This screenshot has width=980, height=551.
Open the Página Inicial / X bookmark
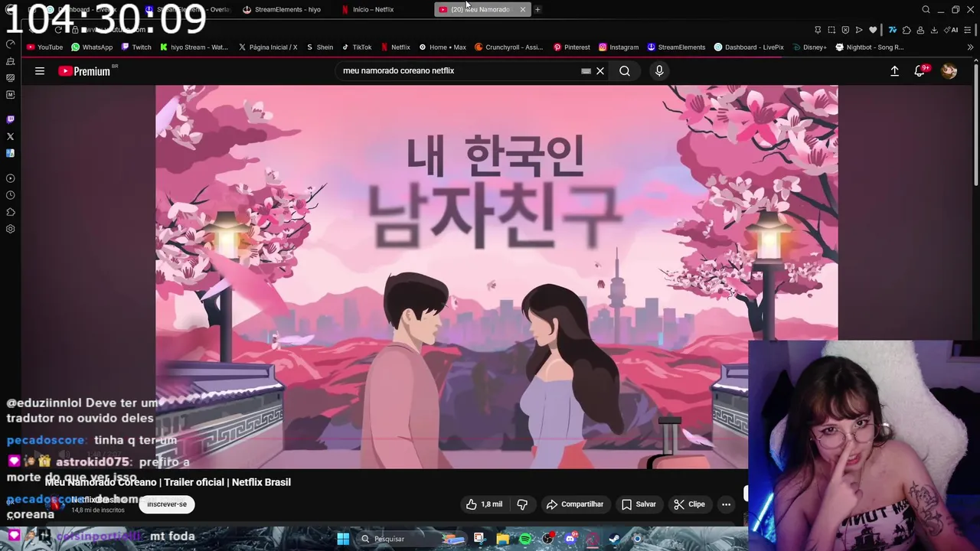[x=268, y=47]
